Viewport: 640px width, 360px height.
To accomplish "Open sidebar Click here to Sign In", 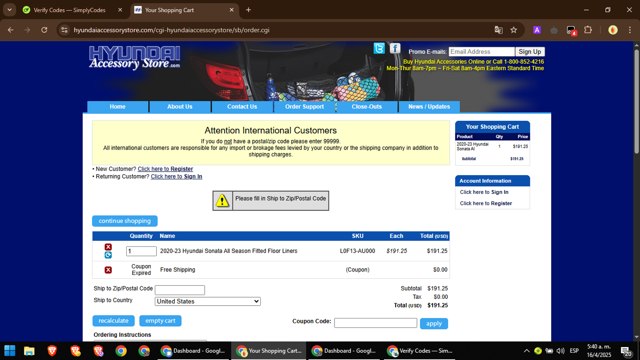I will click(484, 192).
